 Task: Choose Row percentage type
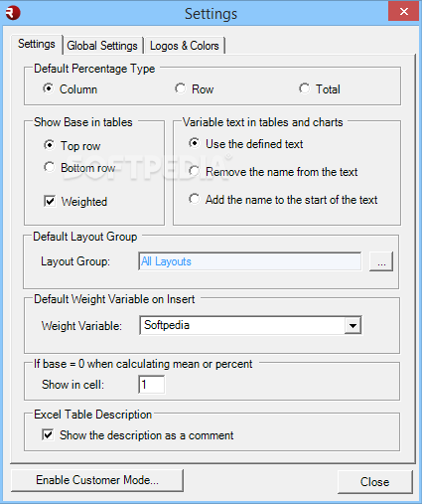point(181,88)
